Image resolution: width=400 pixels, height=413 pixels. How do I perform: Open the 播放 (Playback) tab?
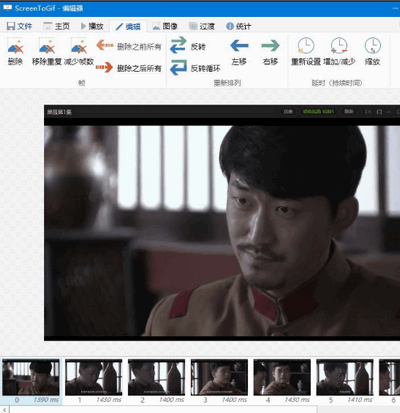[92, 26]
